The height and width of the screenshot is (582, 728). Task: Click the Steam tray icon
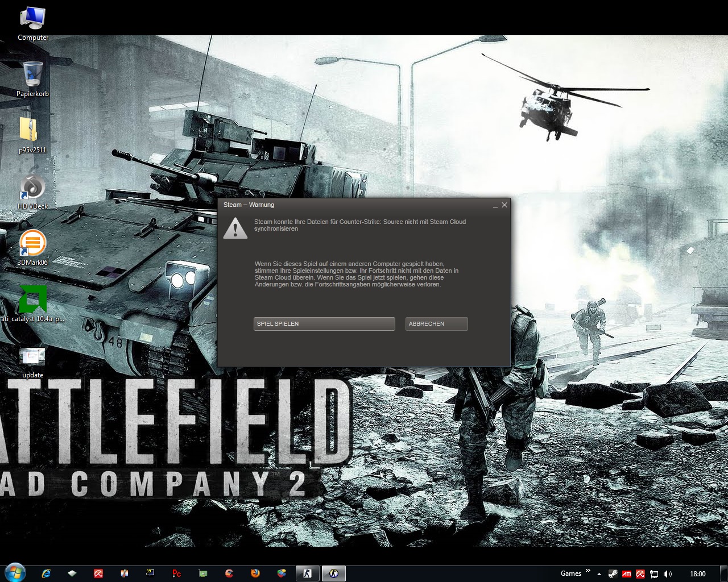coord(613,574)
